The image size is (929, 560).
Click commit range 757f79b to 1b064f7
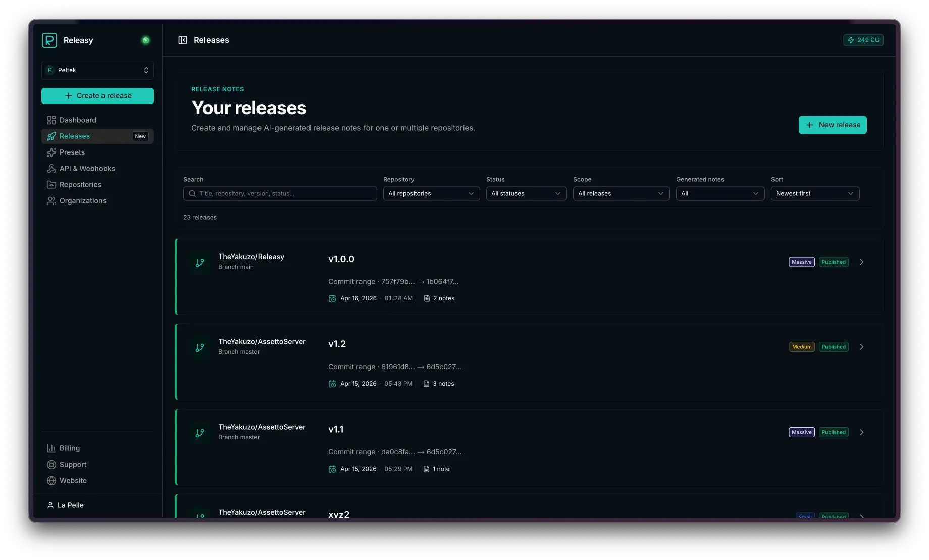[x=393, y=282]
